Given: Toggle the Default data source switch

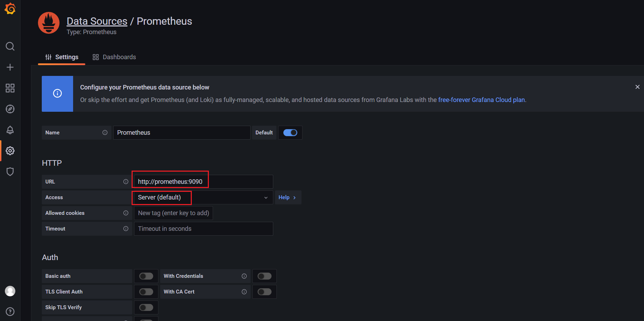Looking at the screenshot, I should coord(290,133).
